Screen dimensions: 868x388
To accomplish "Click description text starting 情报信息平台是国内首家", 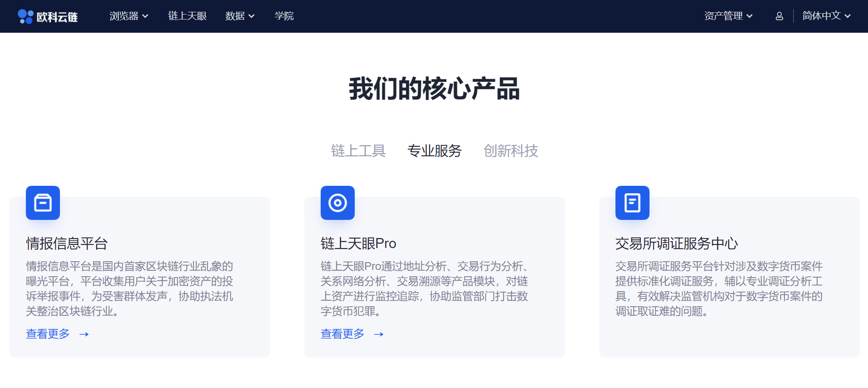I will pyautogui.click(x=130, y=289).
